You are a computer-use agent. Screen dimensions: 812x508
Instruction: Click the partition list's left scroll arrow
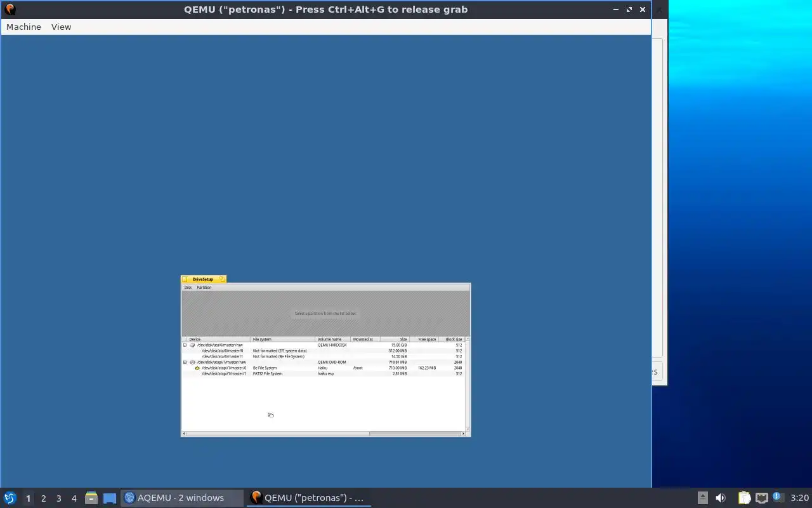coord(184,434)
